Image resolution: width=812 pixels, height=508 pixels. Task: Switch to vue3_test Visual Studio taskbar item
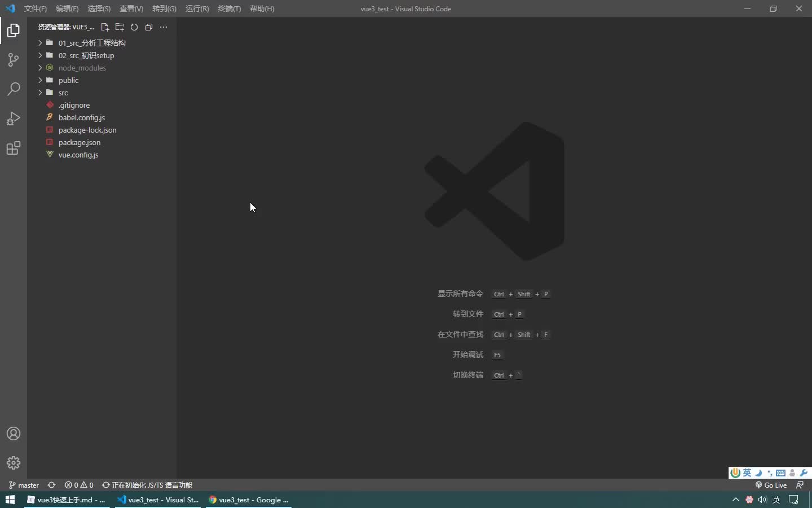(158, 500)
